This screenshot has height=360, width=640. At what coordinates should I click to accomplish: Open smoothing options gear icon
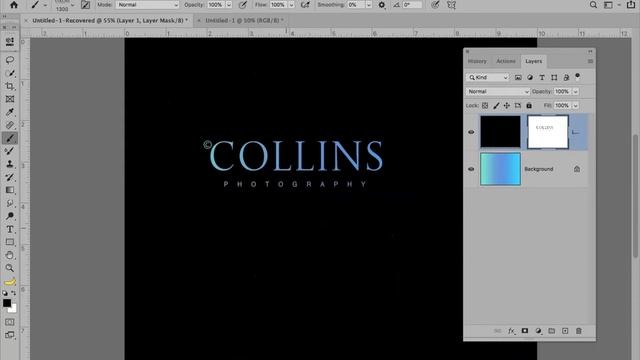(x=382, y=5)
